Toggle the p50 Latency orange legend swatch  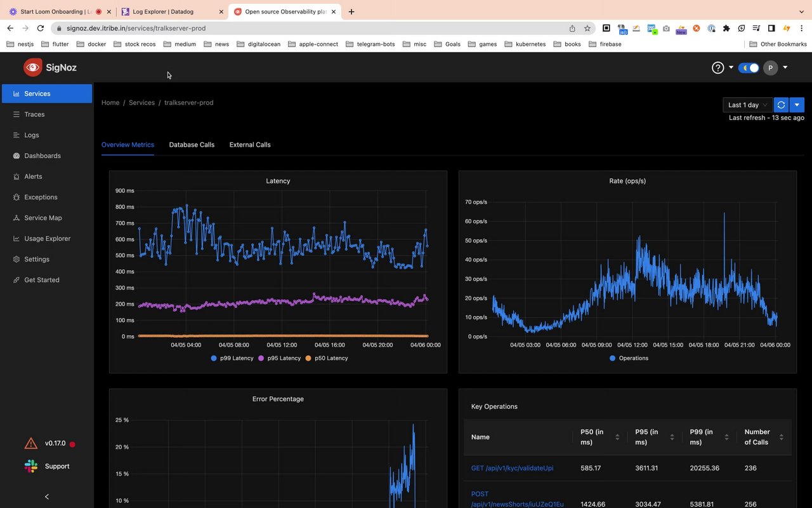(x=309, y=358)
